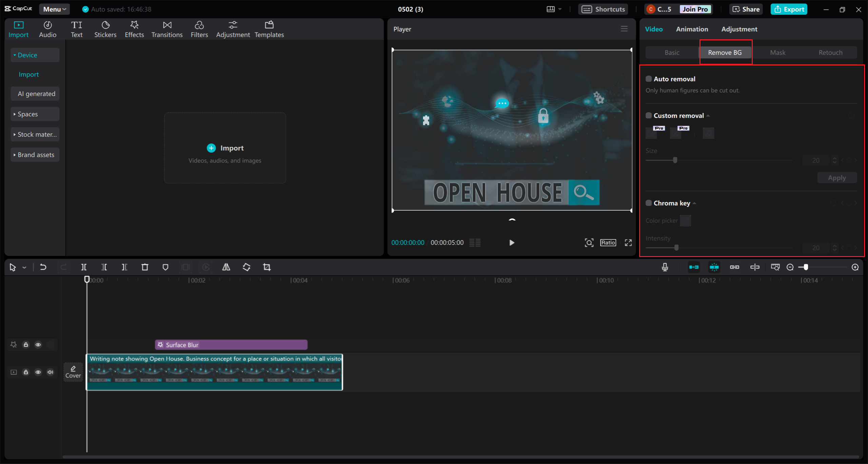This screenshot has width=868, height=464.
Task: Expand the Stock materials section
Action: [x=35, y=135]
